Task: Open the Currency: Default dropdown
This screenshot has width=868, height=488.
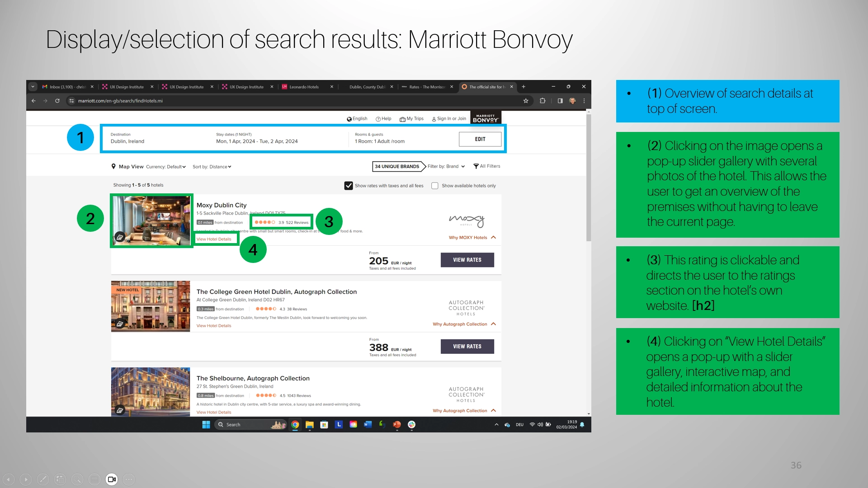Action: pyautogui.click(x=166, y=167)
